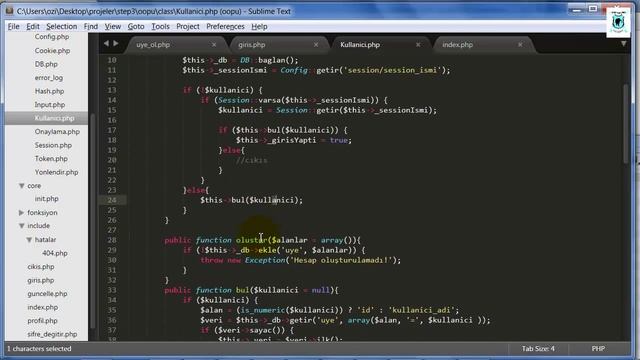Close the uye_ol.php tab
This screenshot has height=360, width=640.
click(214, 44)
